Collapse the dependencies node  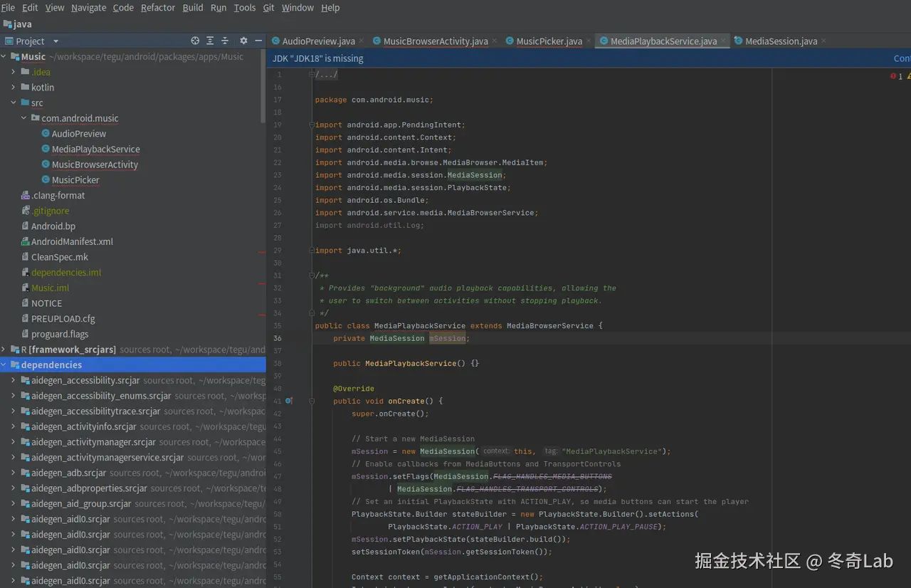(5, 364)
